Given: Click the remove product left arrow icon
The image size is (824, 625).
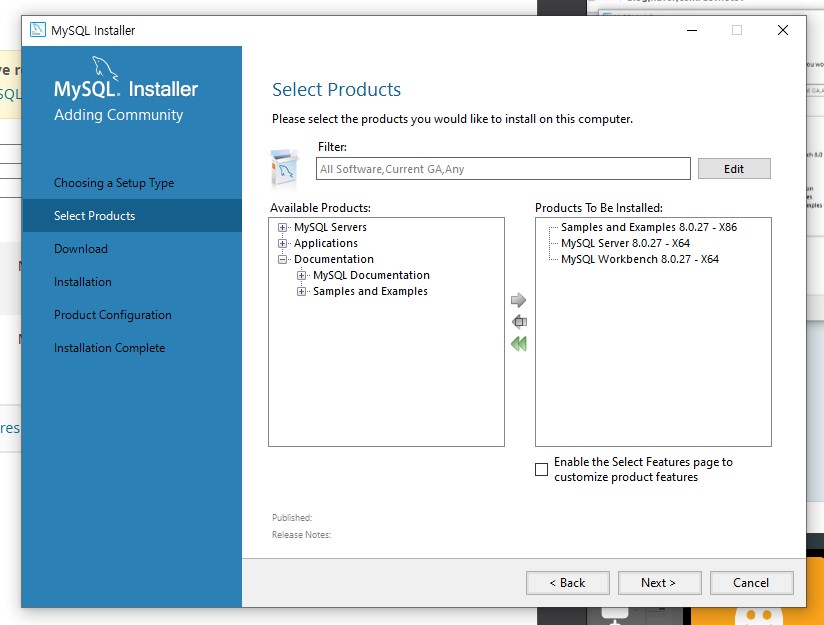Looking at the screenshot, I should 519,321.
